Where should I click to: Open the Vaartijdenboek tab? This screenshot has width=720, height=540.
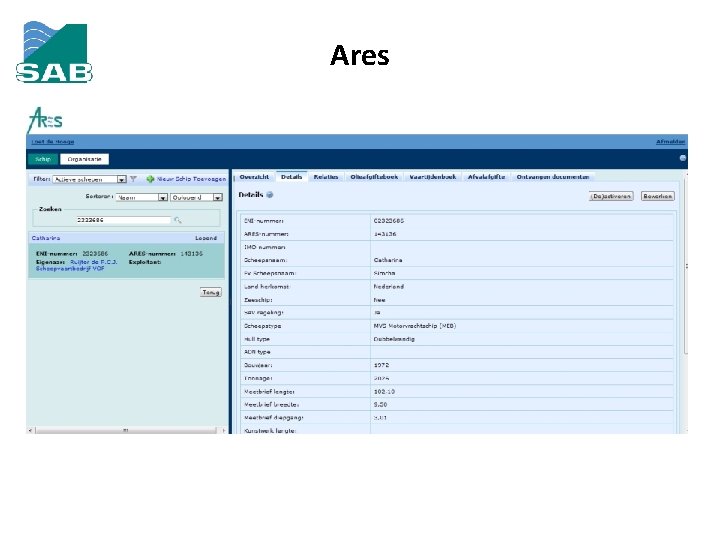click(x=433, y=177)
